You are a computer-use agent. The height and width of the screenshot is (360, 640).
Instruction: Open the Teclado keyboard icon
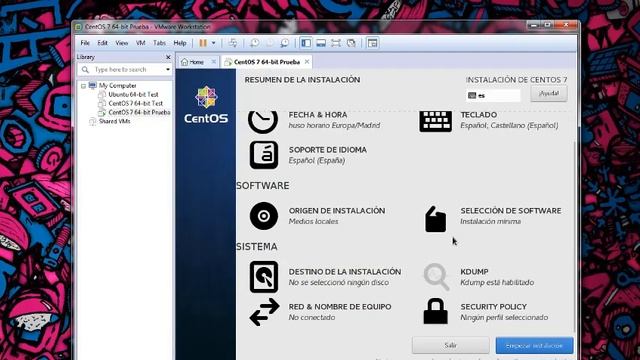coord(436,121)
